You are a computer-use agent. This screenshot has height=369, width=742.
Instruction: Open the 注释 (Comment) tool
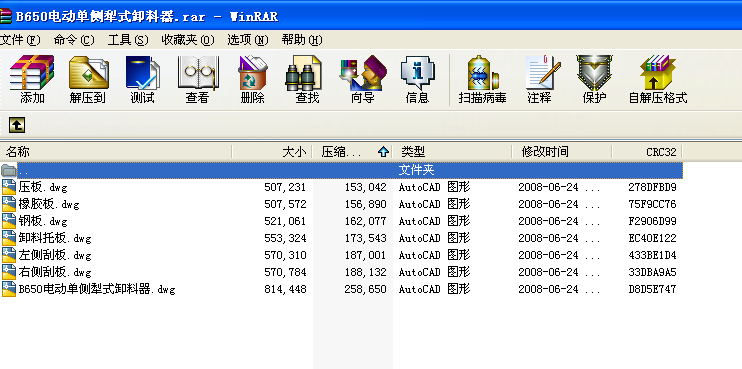(543, 72)
